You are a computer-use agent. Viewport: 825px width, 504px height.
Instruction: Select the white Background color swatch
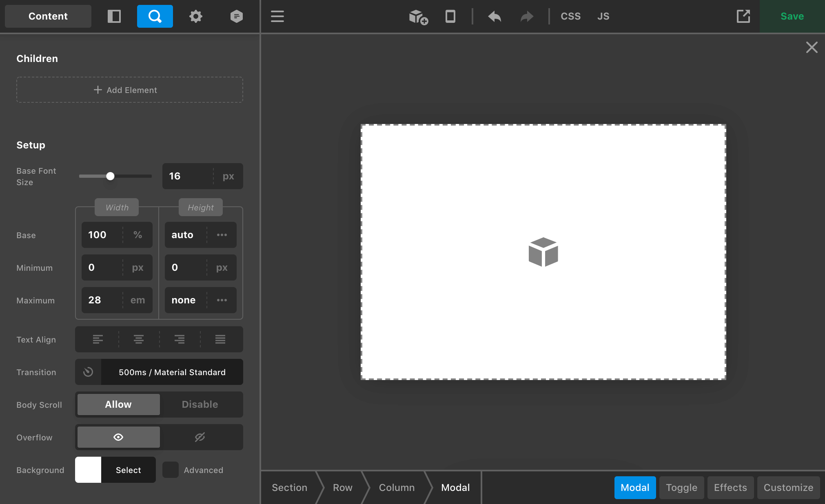click(88, 470)
